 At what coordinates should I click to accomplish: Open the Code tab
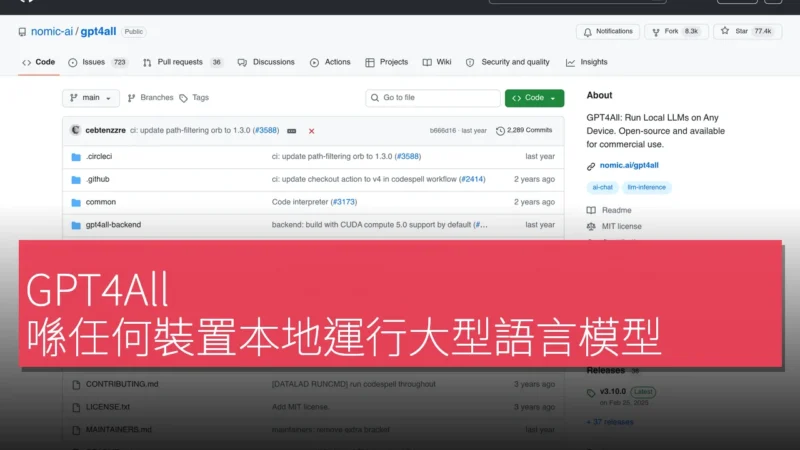(39, 62)
